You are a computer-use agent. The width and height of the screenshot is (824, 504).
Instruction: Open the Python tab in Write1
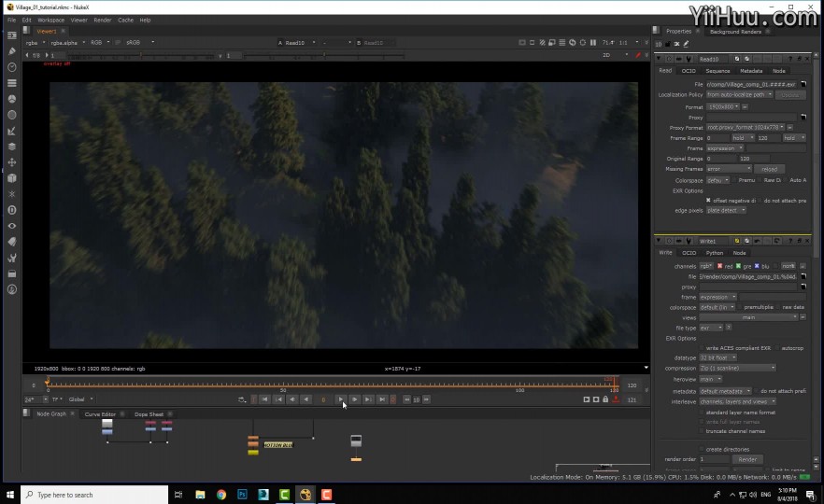715,253
